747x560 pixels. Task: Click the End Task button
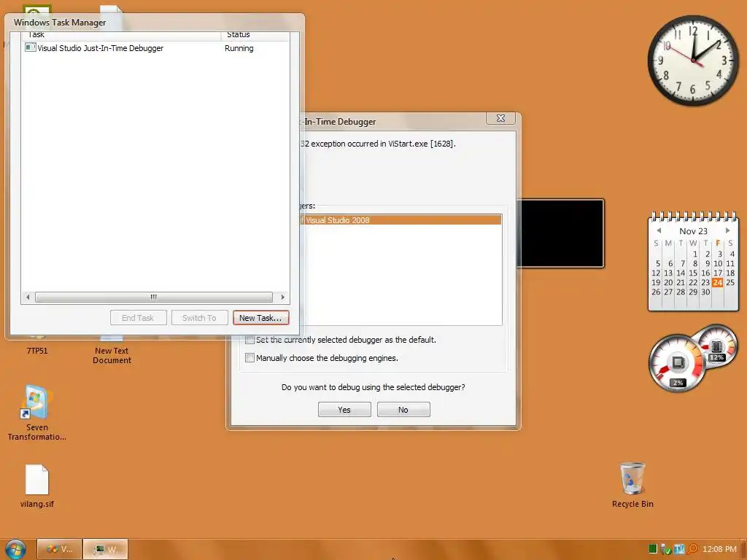coord(138,318)
